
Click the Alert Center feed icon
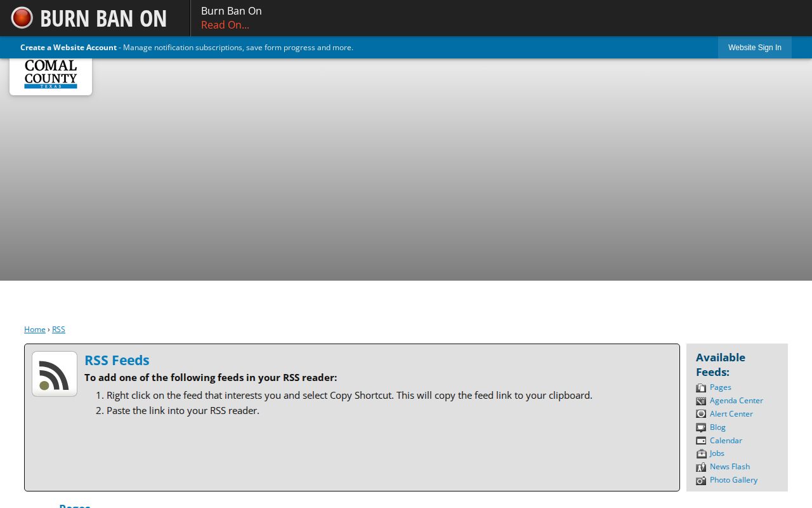point(701,414)
